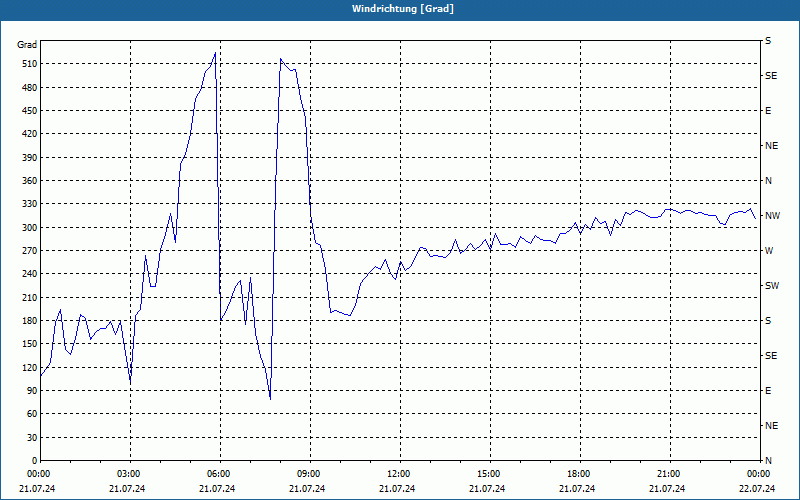The image size is (800, 500).
Task: Select the 30 y-axis value
Action: [x=33, y=437]
